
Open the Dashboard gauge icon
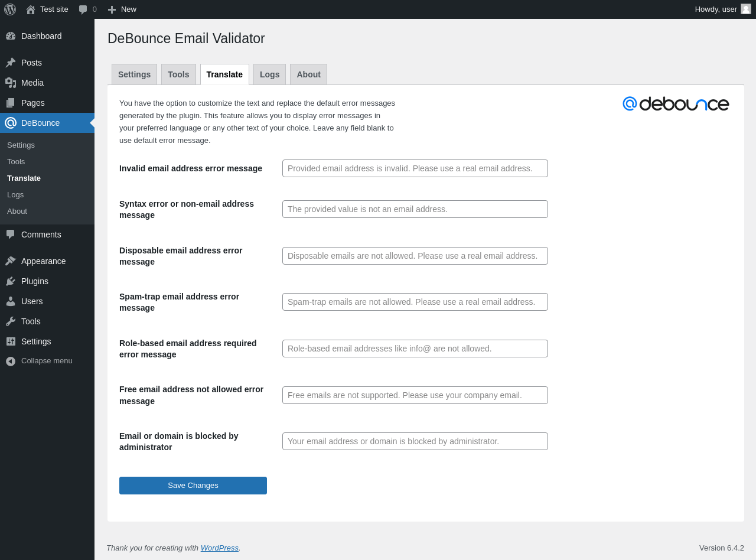(11, 36)
